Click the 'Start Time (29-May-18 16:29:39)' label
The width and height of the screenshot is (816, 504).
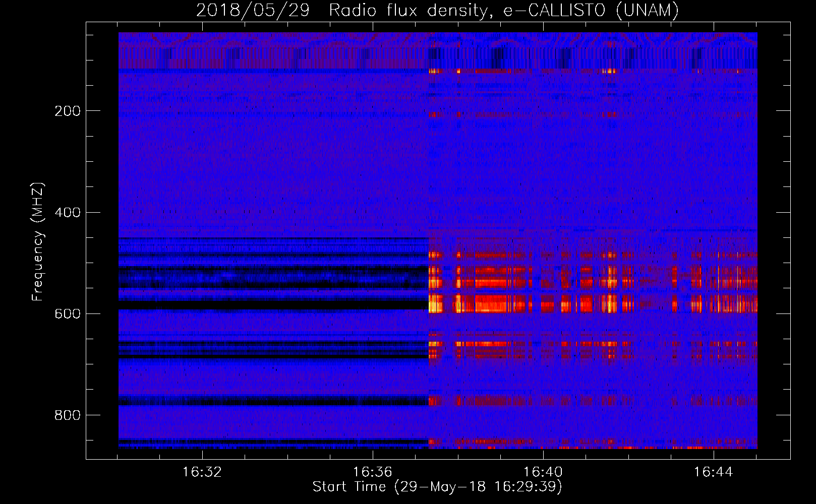(x=437, y=487)
